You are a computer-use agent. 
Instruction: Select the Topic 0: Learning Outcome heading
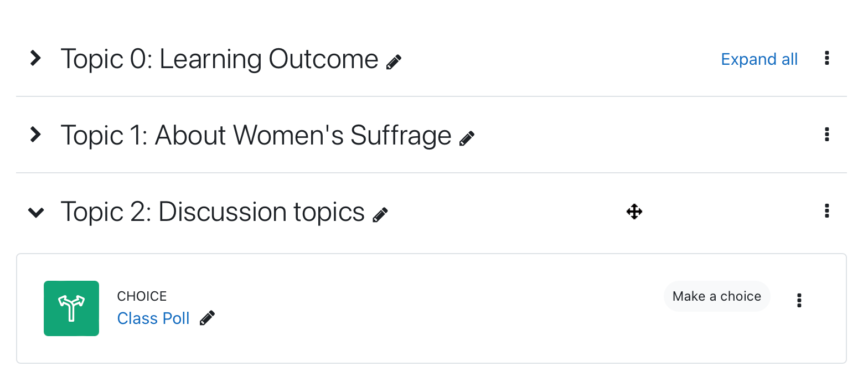pyautogui.click(x=219, y=59)
